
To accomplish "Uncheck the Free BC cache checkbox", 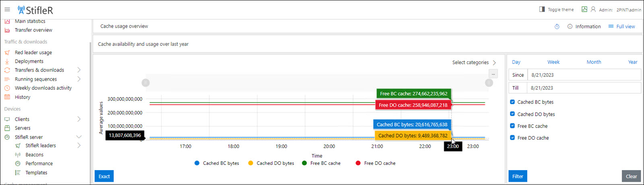I will 512,126.
